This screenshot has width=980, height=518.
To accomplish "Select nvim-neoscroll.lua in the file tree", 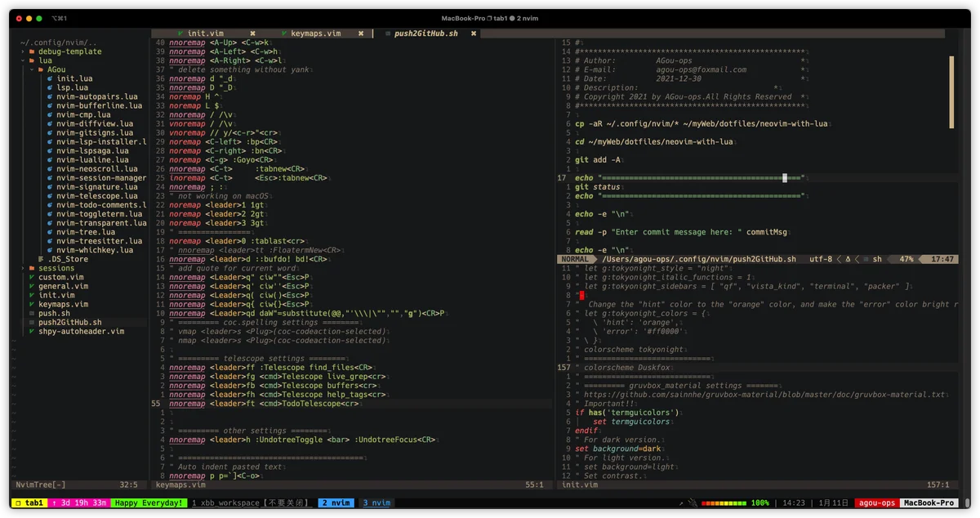I will (x=96, y=169).
